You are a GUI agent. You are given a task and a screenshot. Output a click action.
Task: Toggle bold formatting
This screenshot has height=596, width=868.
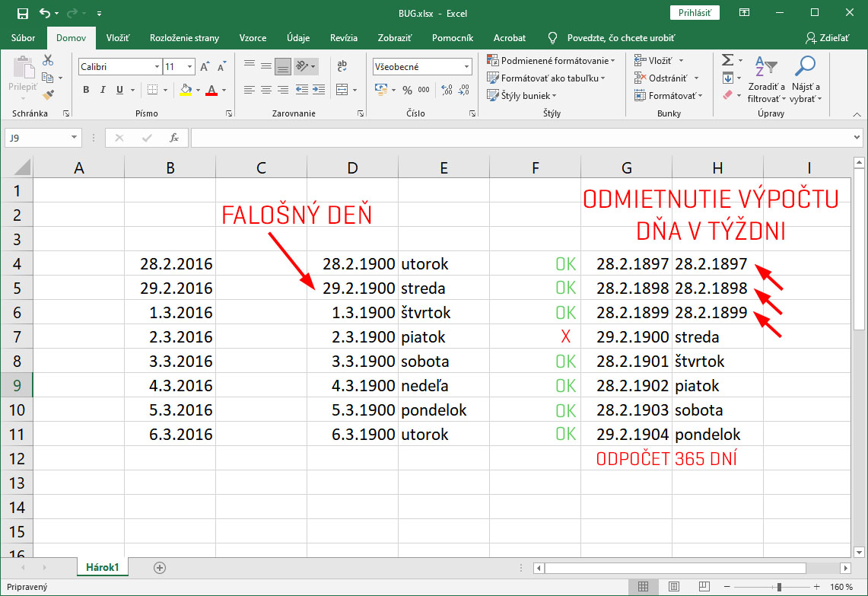[x=86, y=90]
